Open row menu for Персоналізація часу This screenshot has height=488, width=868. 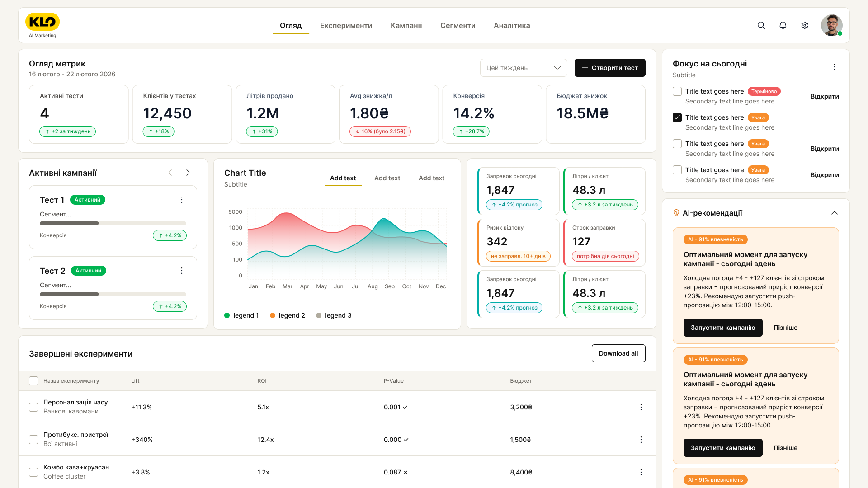[x=641, y=407]
